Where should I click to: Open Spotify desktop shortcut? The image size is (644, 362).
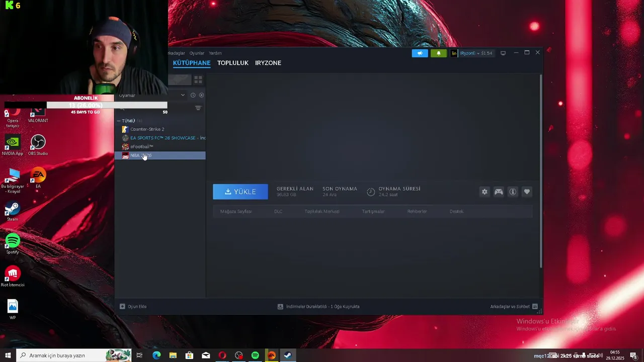pyautogui.click(x=13, y=244)
